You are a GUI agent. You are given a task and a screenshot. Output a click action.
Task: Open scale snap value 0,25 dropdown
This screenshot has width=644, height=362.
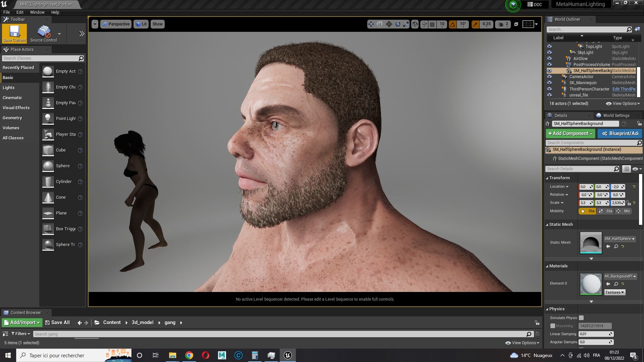coord(486,24)
